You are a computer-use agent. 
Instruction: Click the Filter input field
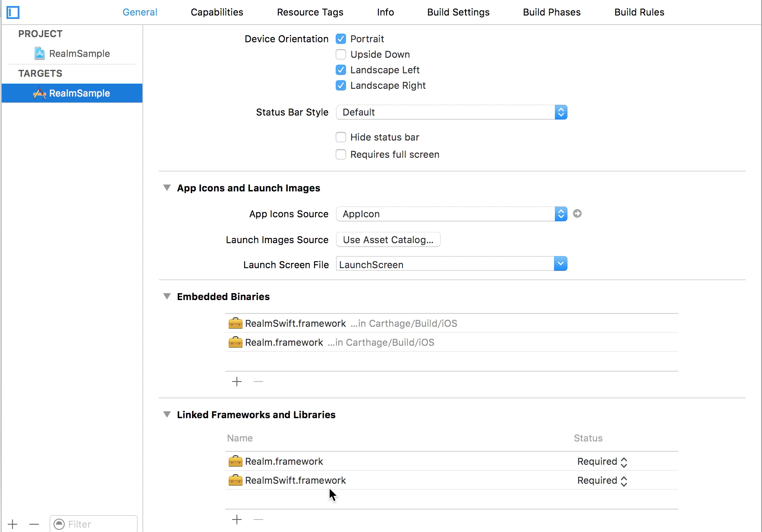pyautogui.click(x=94, y=524)
